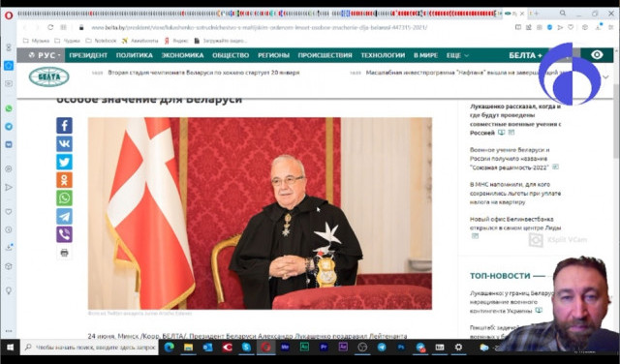Open the ЭКОНОМИКА section

(182, 55)
